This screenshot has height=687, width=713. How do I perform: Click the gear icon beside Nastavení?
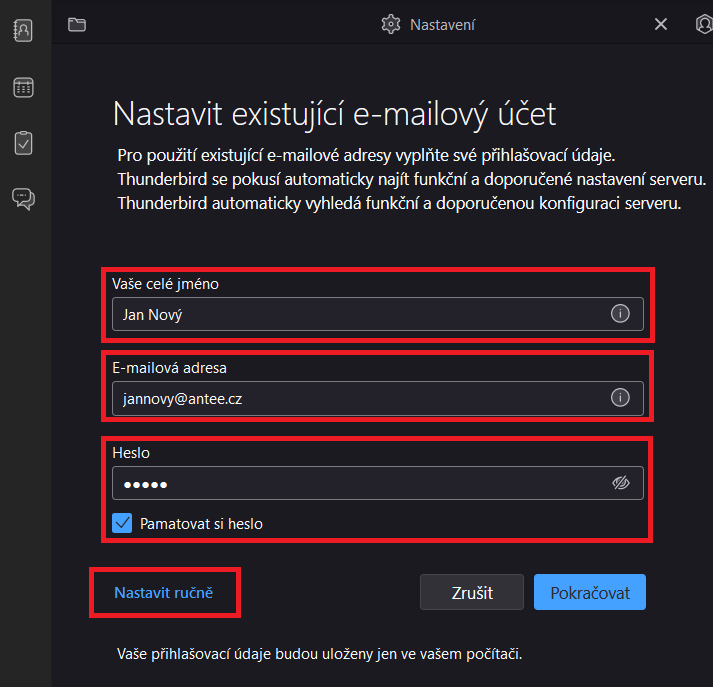pos(391,25)
